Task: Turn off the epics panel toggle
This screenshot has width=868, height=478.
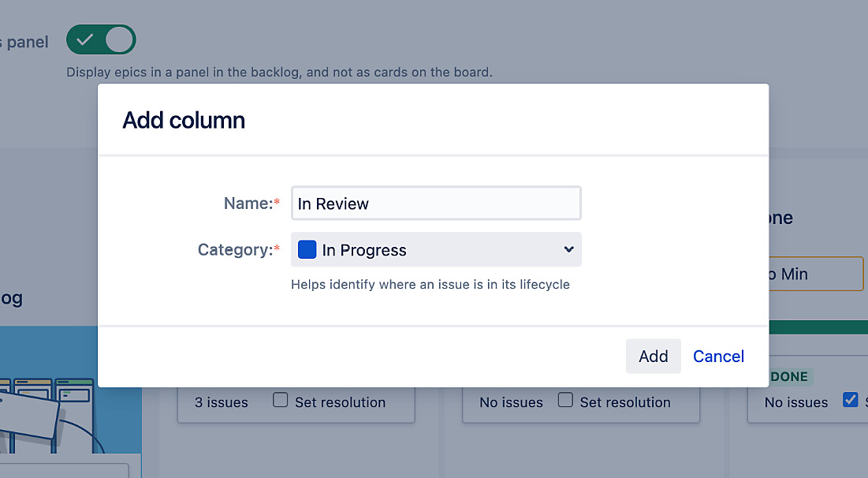Action: click(x=101, y=39)
